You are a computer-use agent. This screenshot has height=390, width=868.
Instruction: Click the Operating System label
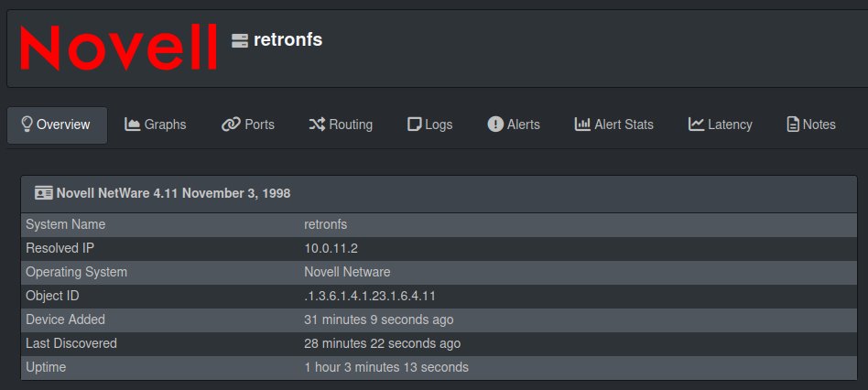[x=76, y=272]
